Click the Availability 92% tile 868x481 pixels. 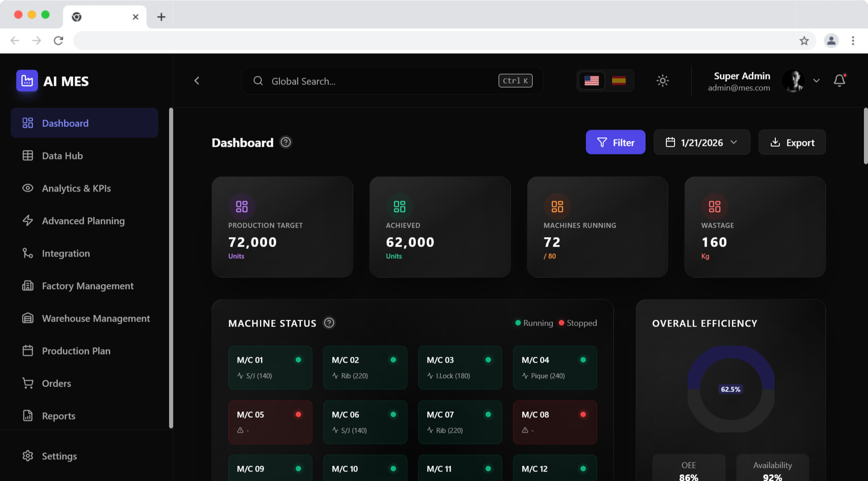[x=773, y=468]
